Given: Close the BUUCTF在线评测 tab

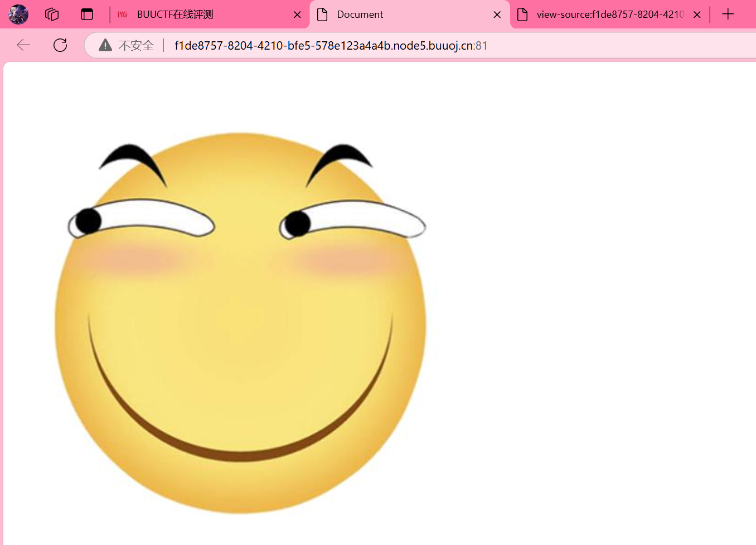Looking at the screenshot, I should click(297, 15).
